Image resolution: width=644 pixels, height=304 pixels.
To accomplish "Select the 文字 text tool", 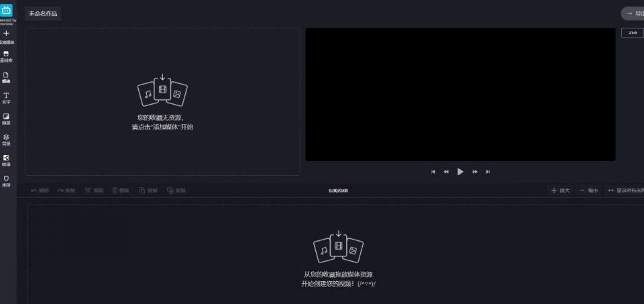I will click(6, 98).
